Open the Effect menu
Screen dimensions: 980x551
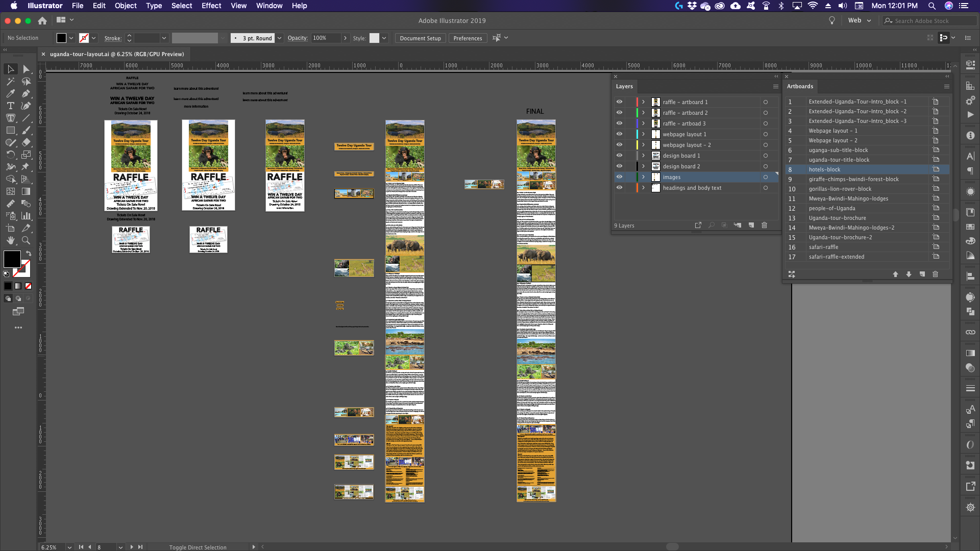point(211,6)
